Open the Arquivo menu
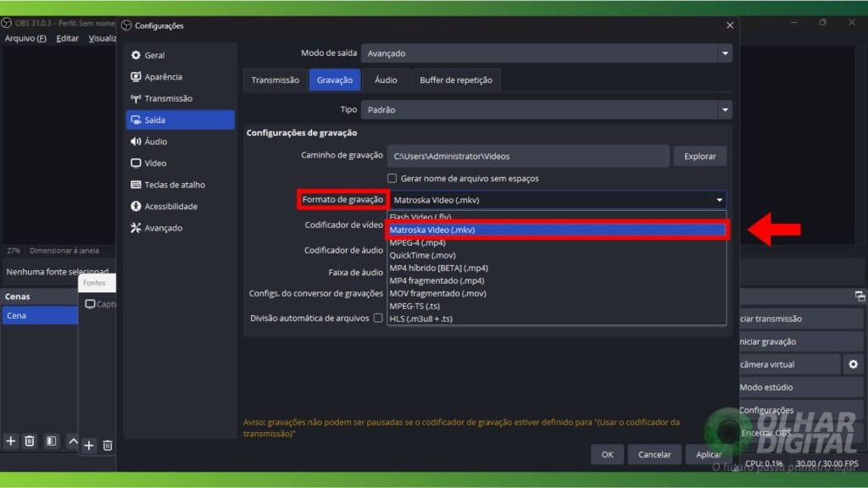The height and width of the screenshot is (488, 868). click(x=25, y=38)
